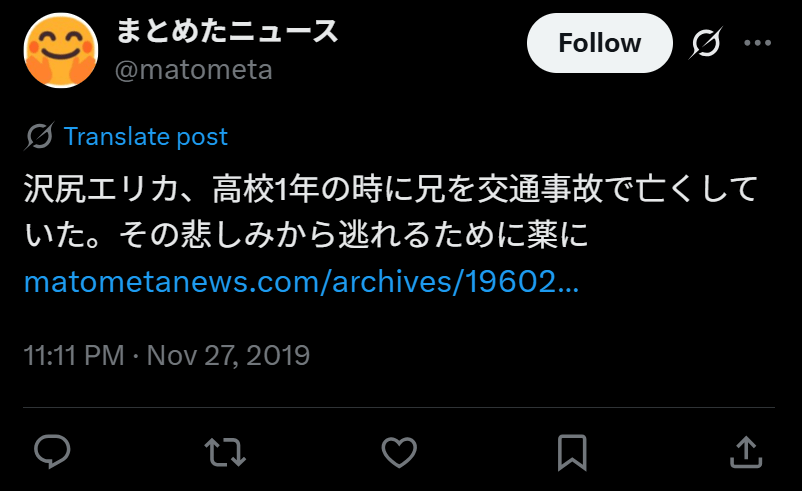Reply to the post using the speech bubble icon
Screen dimensions: 802x491
pyautogui.click(x=52, y=452)
